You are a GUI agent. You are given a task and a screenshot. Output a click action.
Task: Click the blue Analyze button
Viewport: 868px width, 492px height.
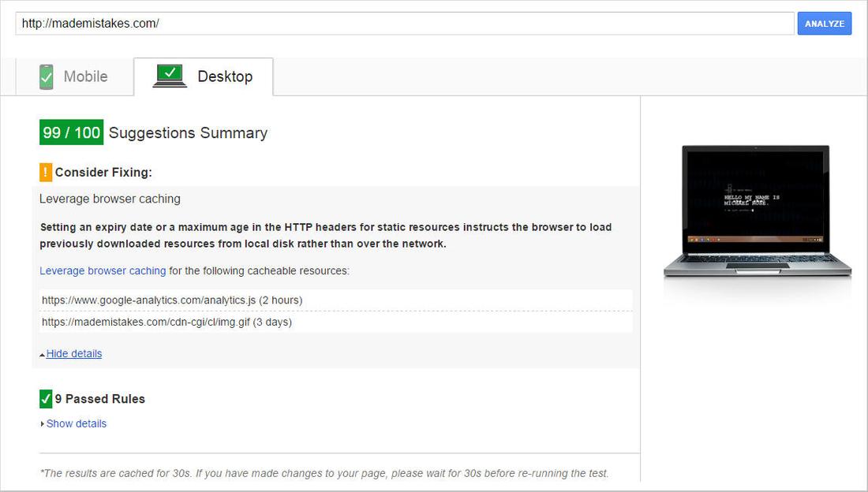(x=824, y=23)
